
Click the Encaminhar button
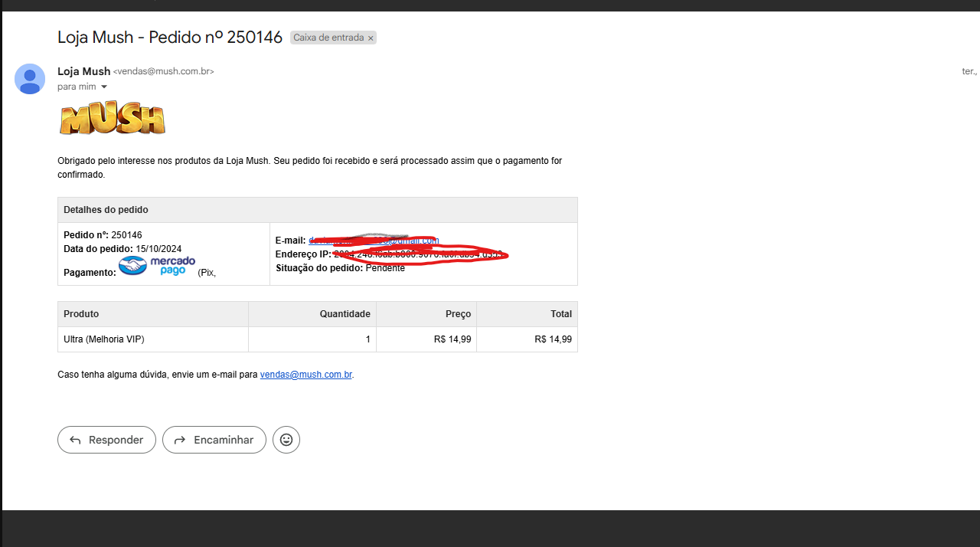[x=214, y=440]
